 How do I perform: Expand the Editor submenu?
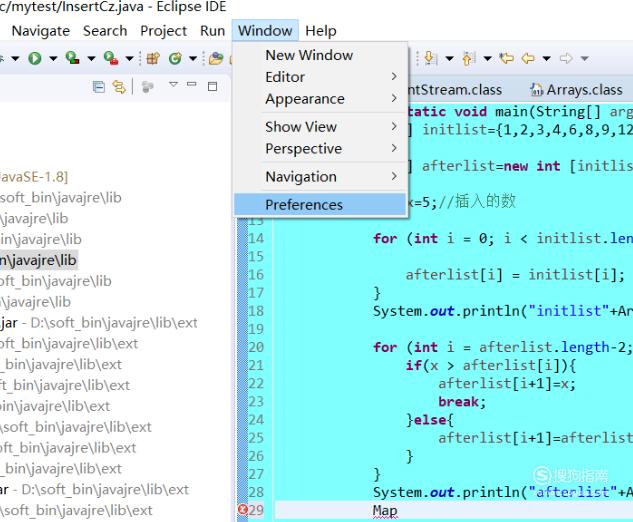click(x=320, y=77)
